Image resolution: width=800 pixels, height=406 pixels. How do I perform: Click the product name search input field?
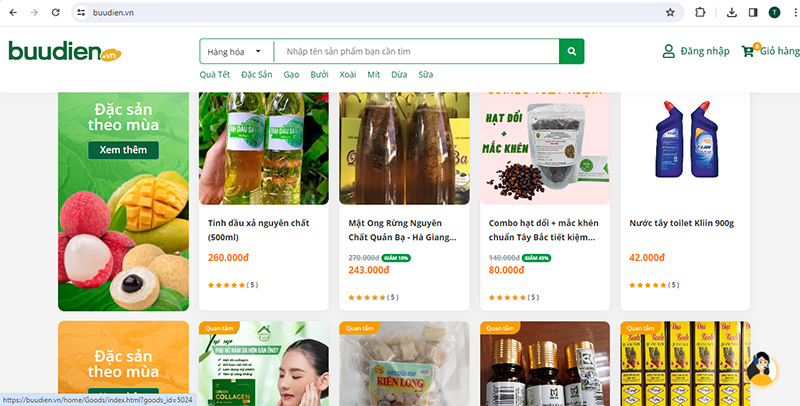click(417, 51)
